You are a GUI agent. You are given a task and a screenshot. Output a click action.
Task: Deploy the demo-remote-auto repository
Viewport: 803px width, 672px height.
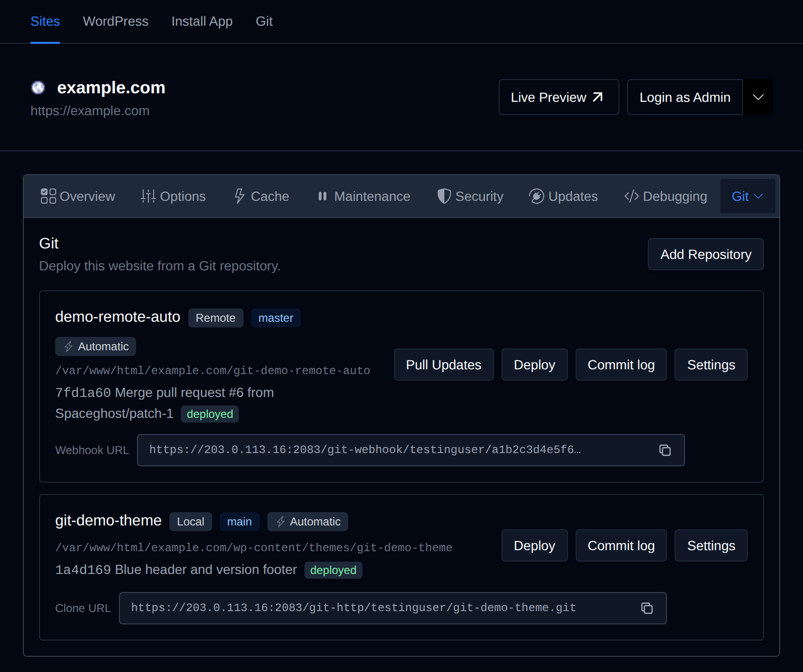[535, 365]
